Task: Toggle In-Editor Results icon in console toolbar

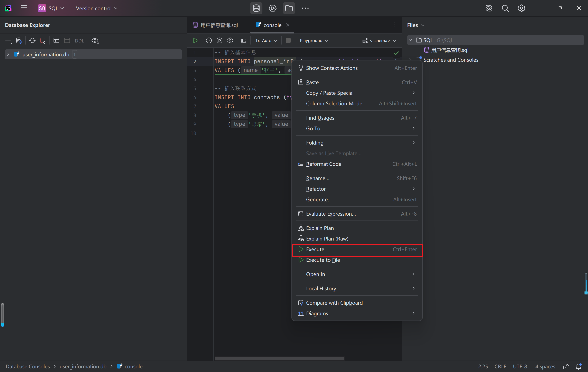Action: click(243, 40)
